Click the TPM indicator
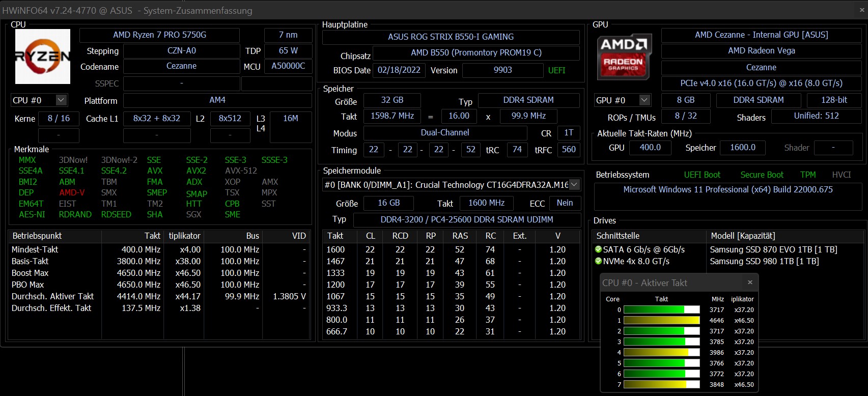This screenshot has width=868, height=396. pyautogui.click(x=808, y=175)
